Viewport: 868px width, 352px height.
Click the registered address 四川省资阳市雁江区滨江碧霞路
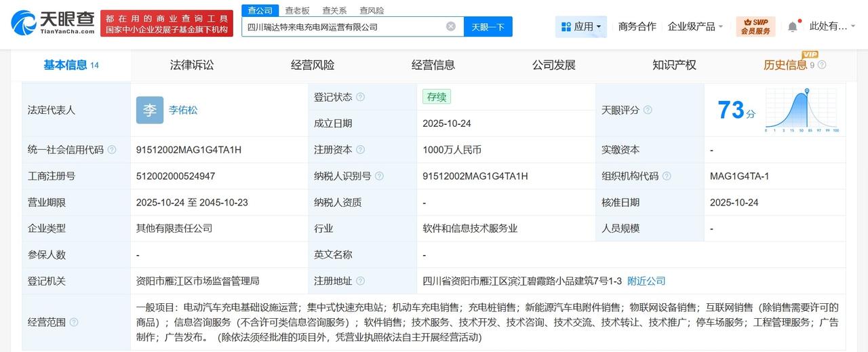522,281
